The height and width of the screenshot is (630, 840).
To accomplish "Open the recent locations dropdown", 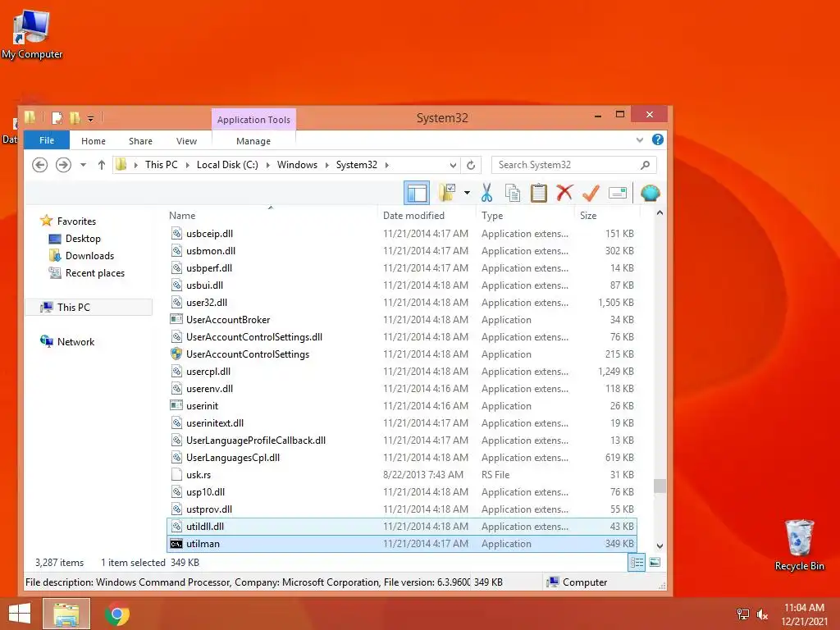I will click(83, 165).
